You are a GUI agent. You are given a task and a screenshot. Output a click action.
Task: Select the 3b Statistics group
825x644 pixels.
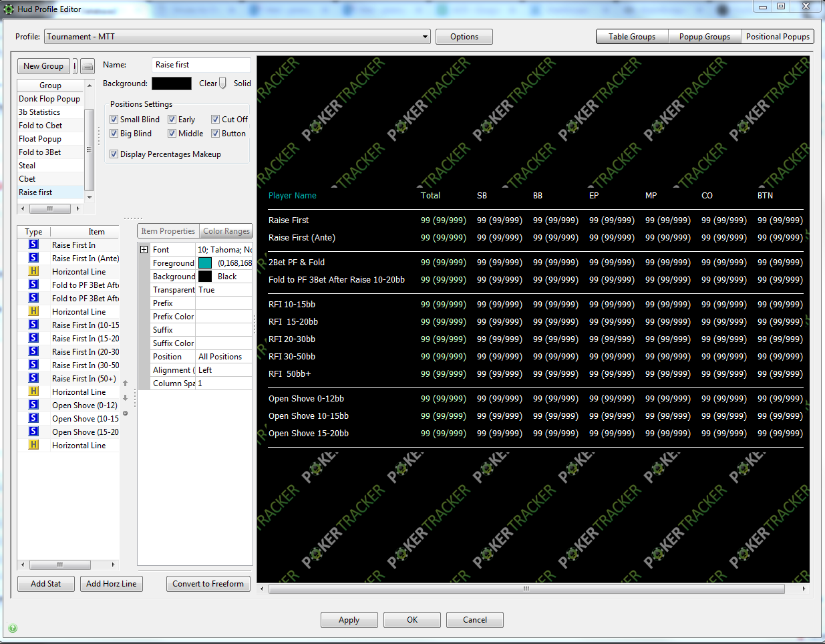coord(50,112)
